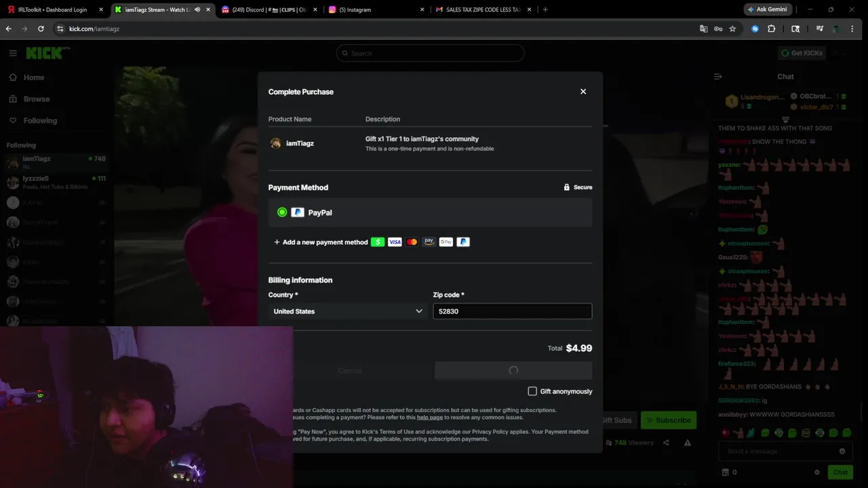Open a new browser tab

[545, 9]
